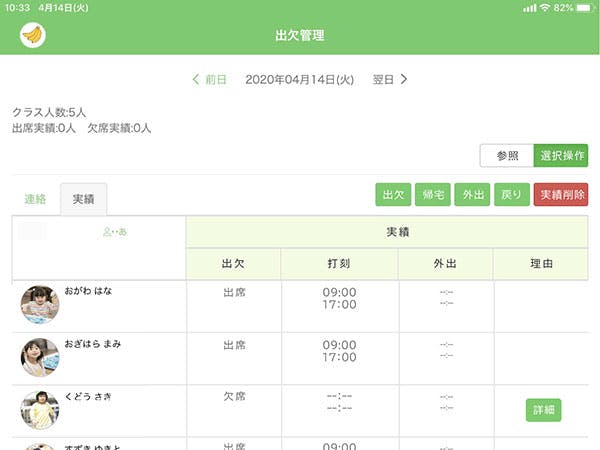600x450 pixels.
Task: Open the 実績 tab
Action: [83, 199]
